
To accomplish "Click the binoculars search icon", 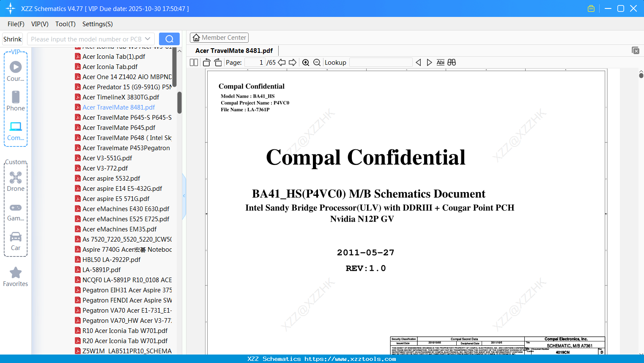I will pos(452,63).
